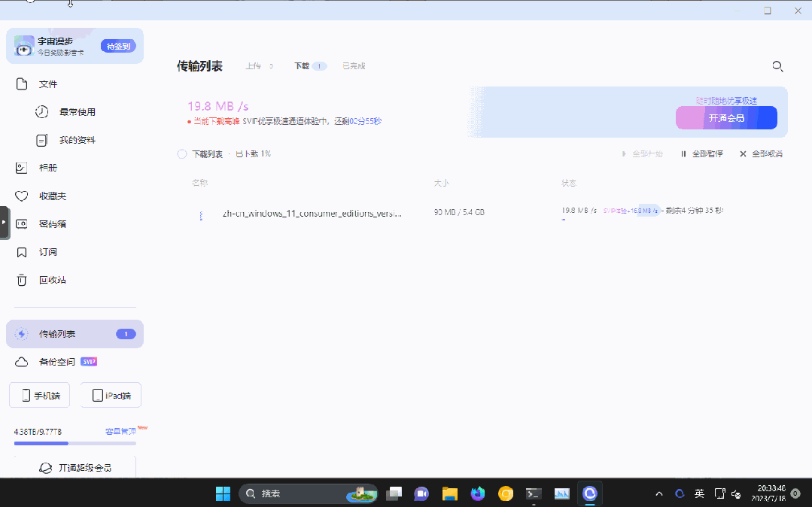Open the 容量管理 capacity link
Image resolution: width=812 pixels, height=507 pixels.
coord(120,431)
